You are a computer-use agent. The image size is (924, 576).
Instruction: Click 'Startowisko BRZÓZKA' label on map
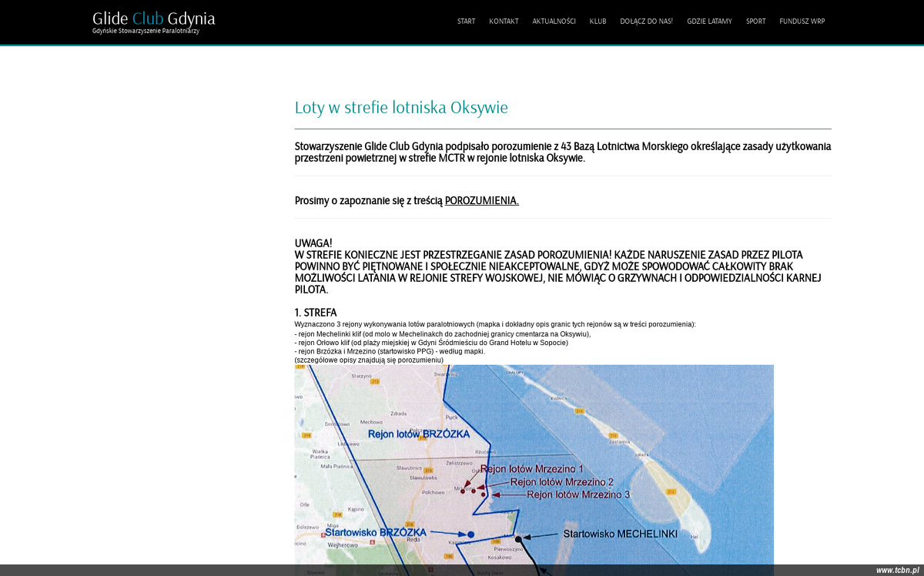[376, 532]
